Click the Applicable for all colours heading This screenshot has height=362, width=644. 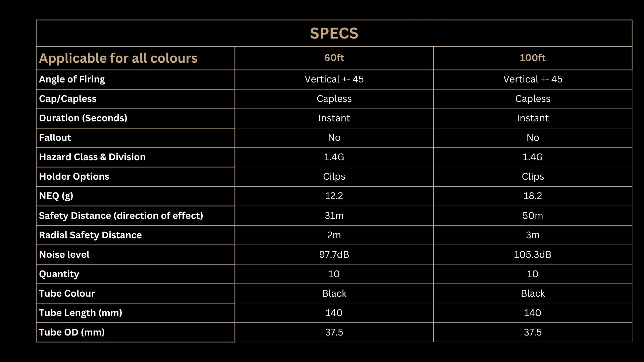point(118,58)
